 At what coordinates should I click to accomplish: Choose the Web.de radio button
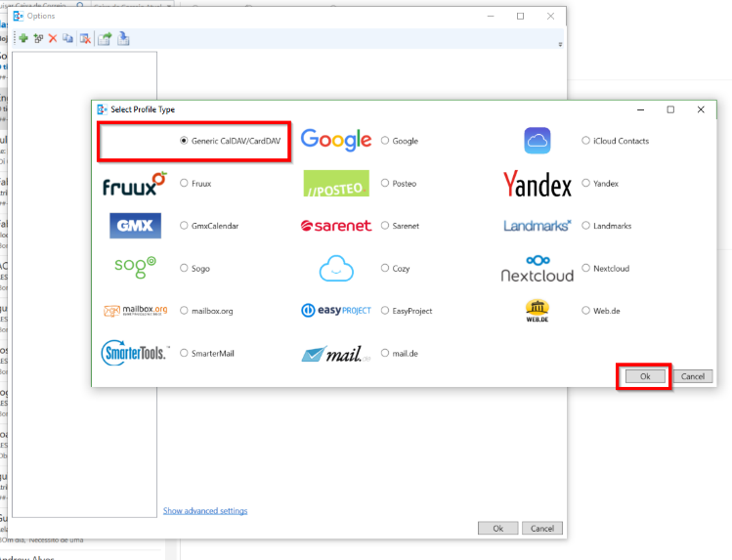pos(585,311)
